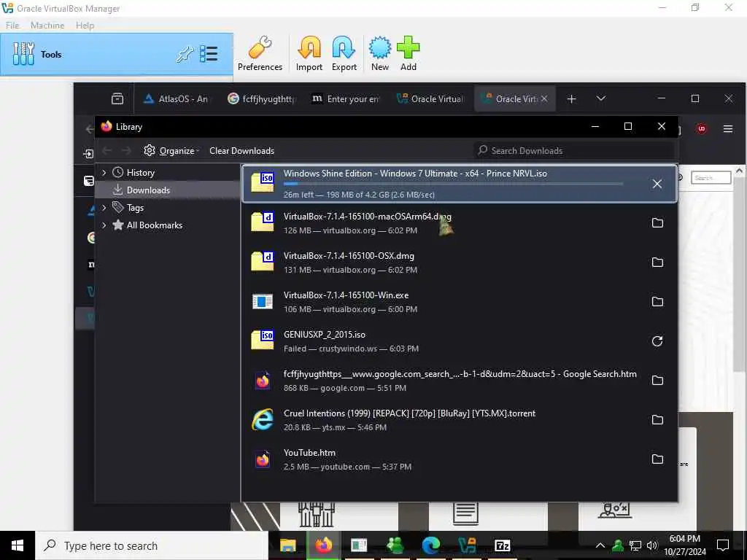Expand the History tree node
Viewport: 747px width, 560px height.
point(104,172)
